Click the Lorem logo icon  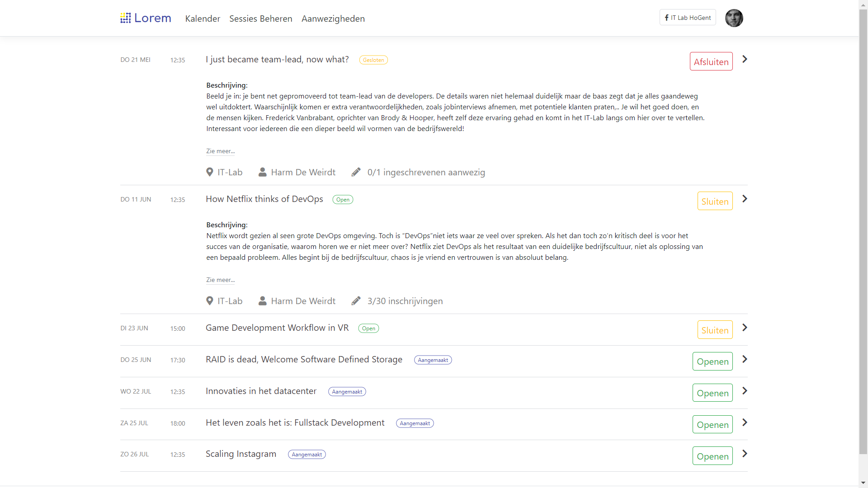pyautogui.click(x=125, y=18)
